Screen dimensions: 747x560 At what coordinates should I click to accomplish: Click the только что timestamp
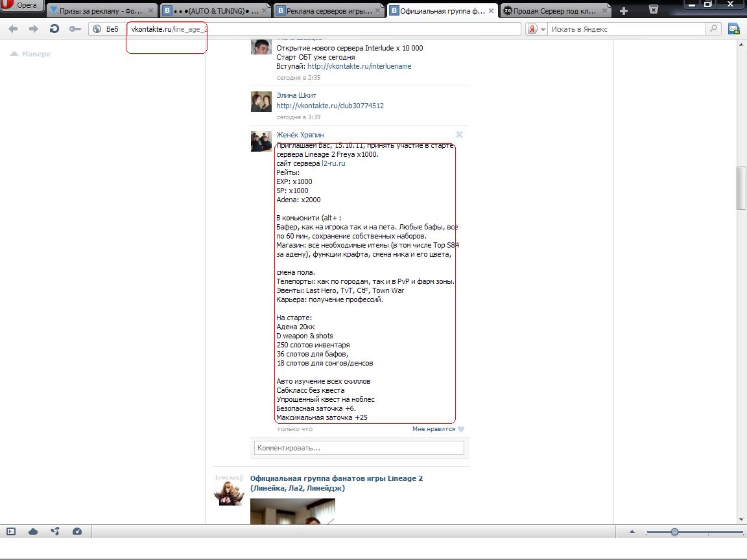(x=295, y=429)
